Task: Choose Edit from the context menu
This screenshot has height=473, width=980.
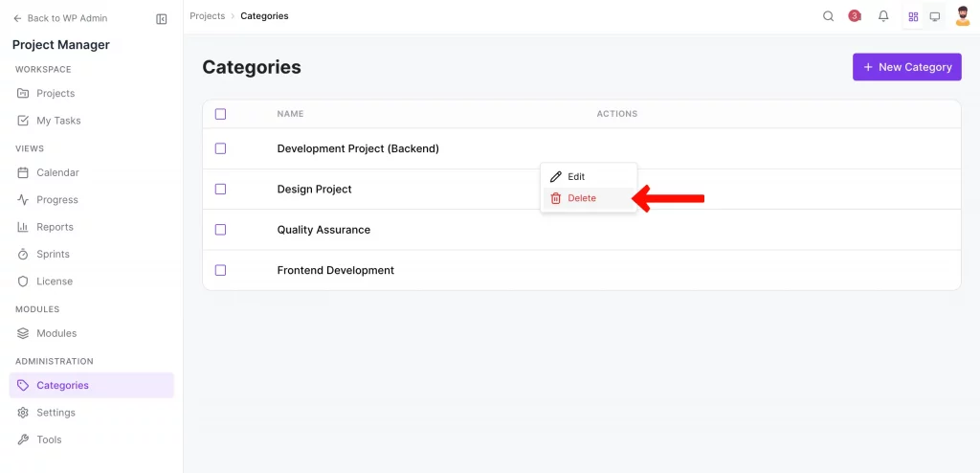Action: [x=576, y=177]
